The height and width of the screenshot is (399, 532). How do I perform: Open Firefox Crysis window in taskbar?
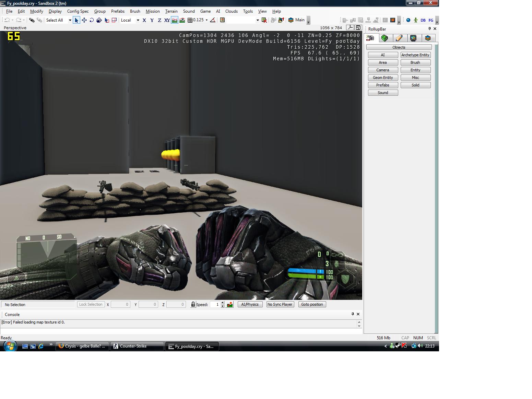click(82, 346)
